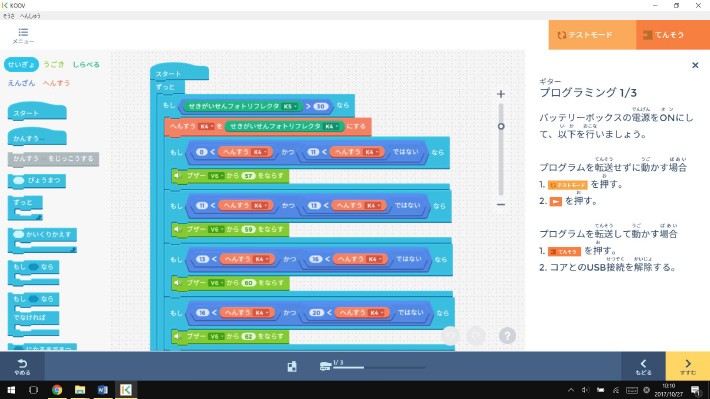Edit the threshold value 30 field
710x399 pixels.
point(321,106)
